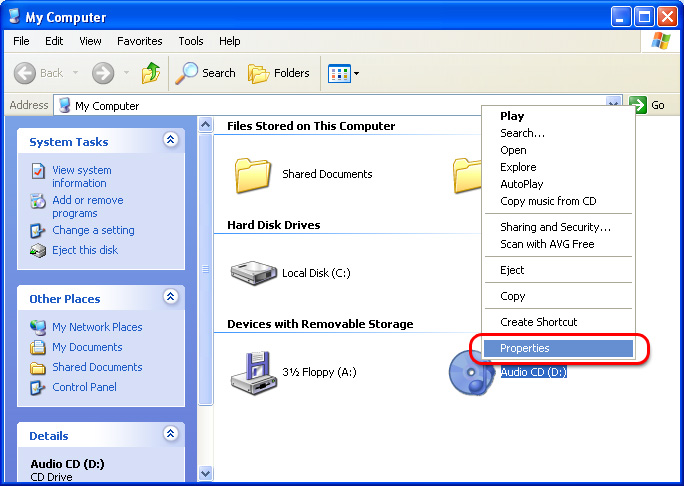Click the Eject this disk link

tap(85, 250)
